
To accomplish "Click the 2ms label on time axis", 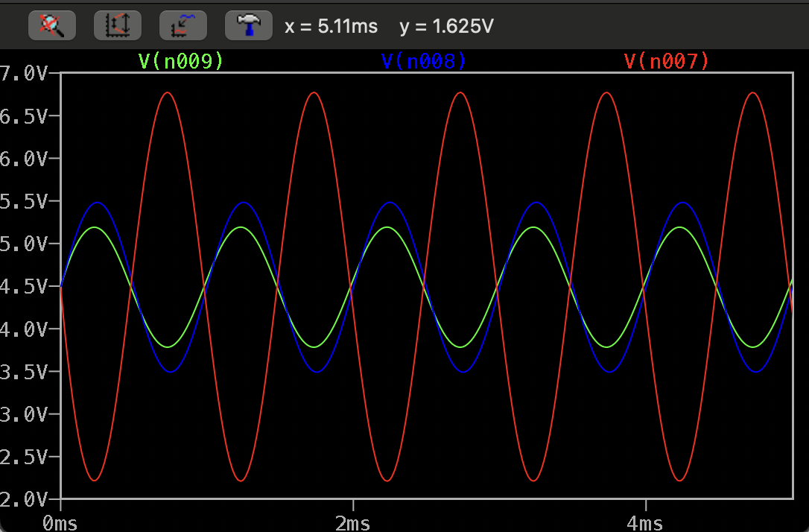I will coord(353,523).
